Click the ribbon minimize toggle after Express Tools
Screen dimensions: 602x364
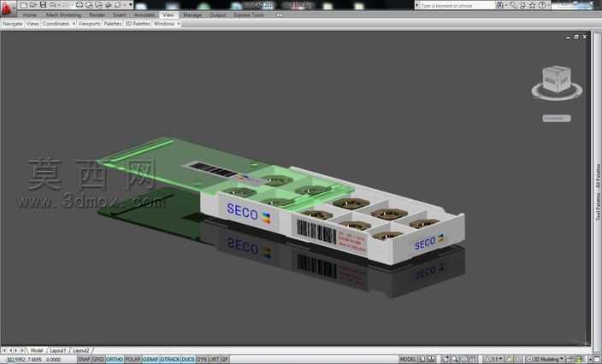279,15
